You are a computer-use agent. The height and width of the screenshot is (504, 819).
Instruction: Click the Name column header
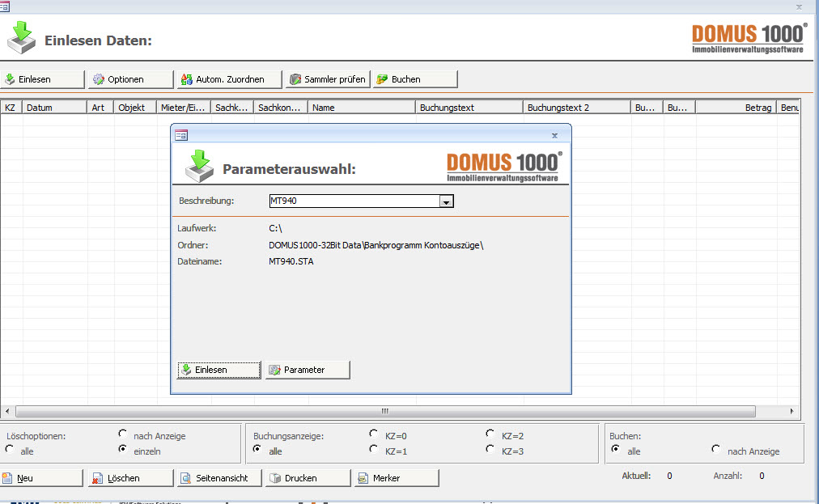[x=362, y=108]
